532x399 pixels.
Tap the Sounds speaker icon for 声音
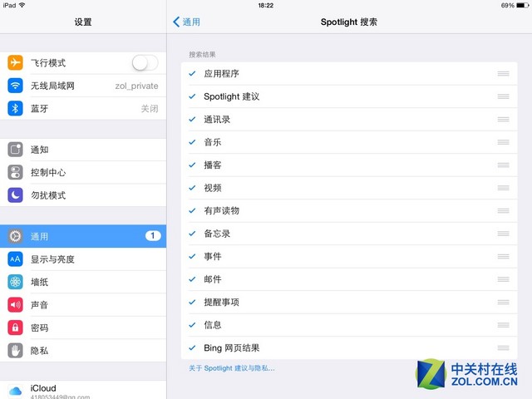click(x=15, y=305)
